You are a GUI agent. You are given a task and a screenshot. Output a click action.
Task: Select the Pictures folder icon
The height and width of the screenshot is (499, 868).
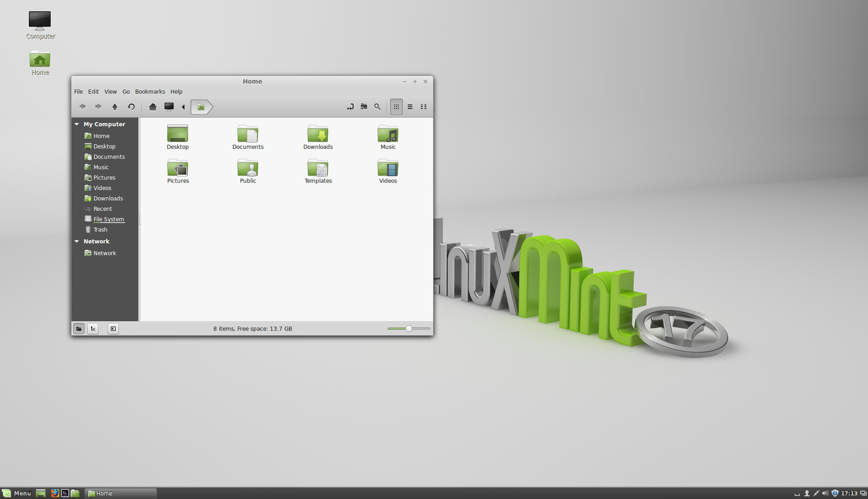click(178, 171)
